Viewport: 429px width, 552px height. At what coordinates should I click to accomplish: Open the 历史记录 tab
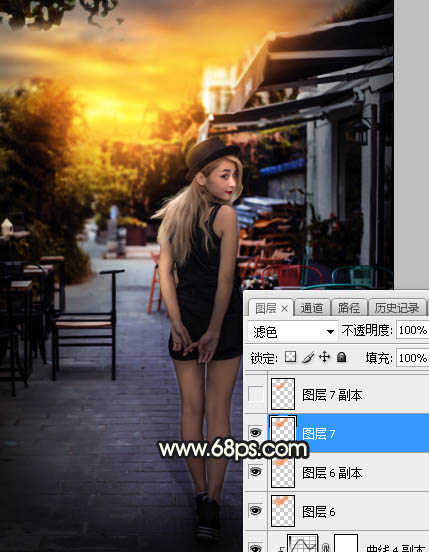(397, 308)
